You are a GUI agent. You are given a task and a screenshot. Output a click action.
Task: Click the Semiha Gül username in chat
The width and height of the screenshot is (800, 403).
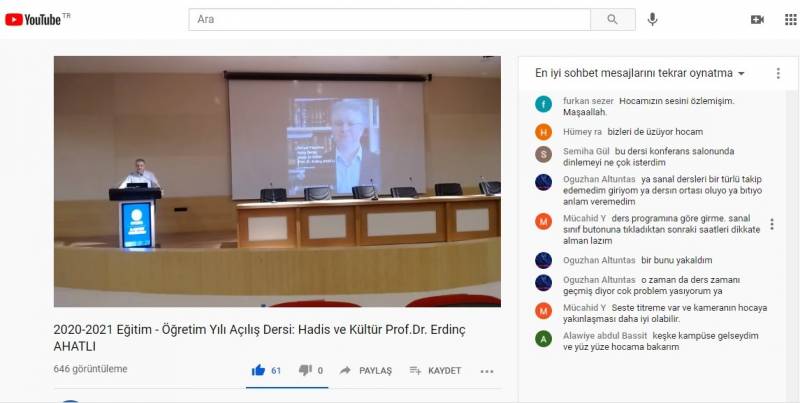point(583,150)
